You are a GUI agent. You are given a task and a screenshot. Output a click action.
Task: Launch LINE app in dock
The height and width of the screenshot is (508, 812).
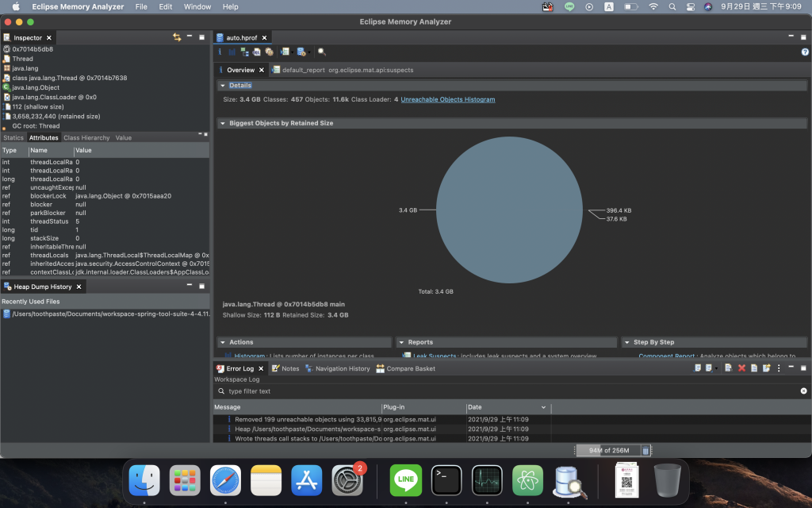(x=406, y=480)
